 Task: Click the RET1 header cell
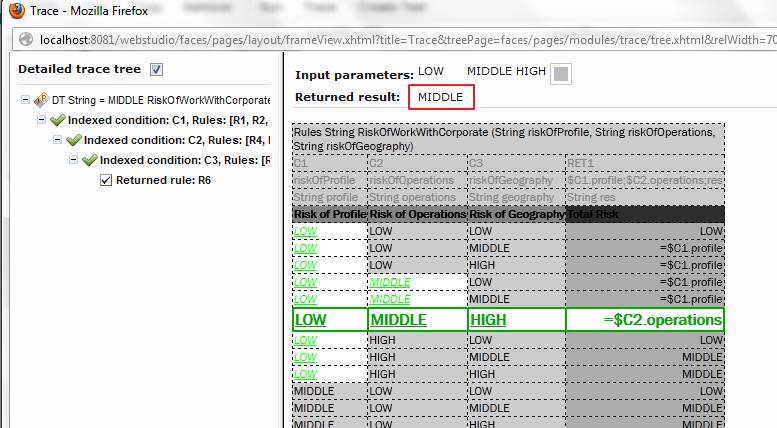pyautogui.click(x=645, y=163)
